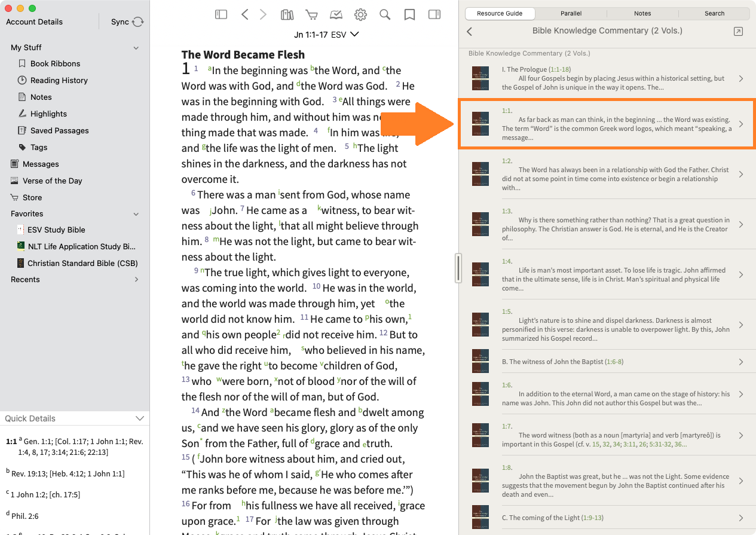Viewport: 756px width, 535px height.
Task: Go forward with the right arrow
Action: [x=263, y=14]
